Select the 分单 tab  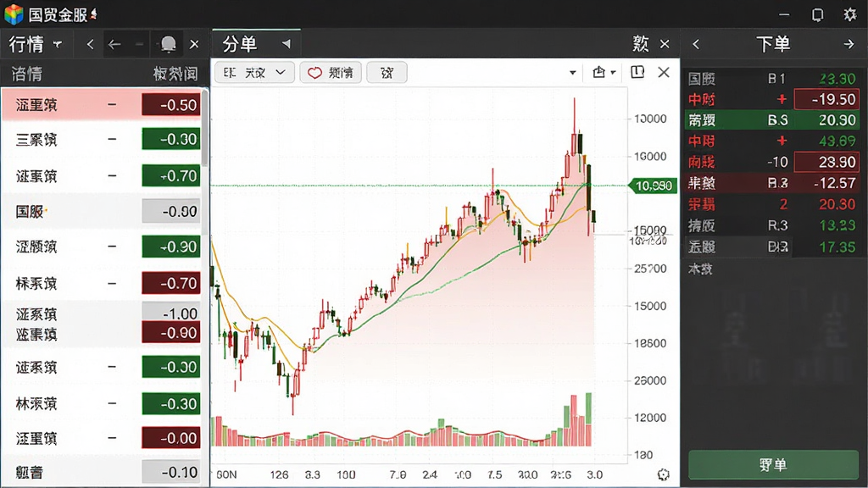point(240,44)
